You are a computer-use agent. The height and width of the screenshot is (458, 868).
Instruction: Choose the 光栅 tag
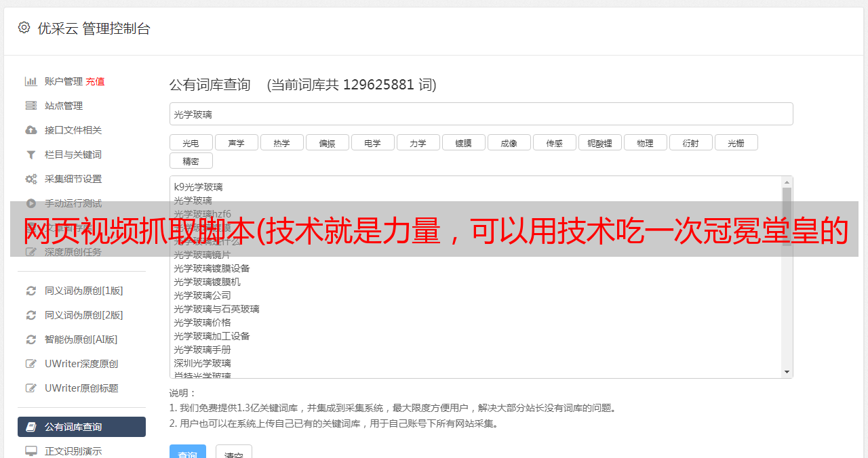(x=736, y=142)
